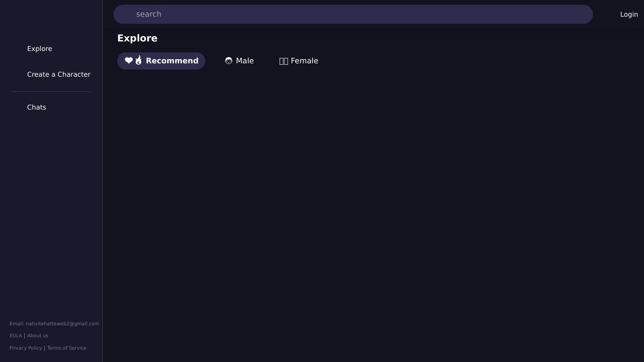
Task: Open the Chats section
Action: 37,107
